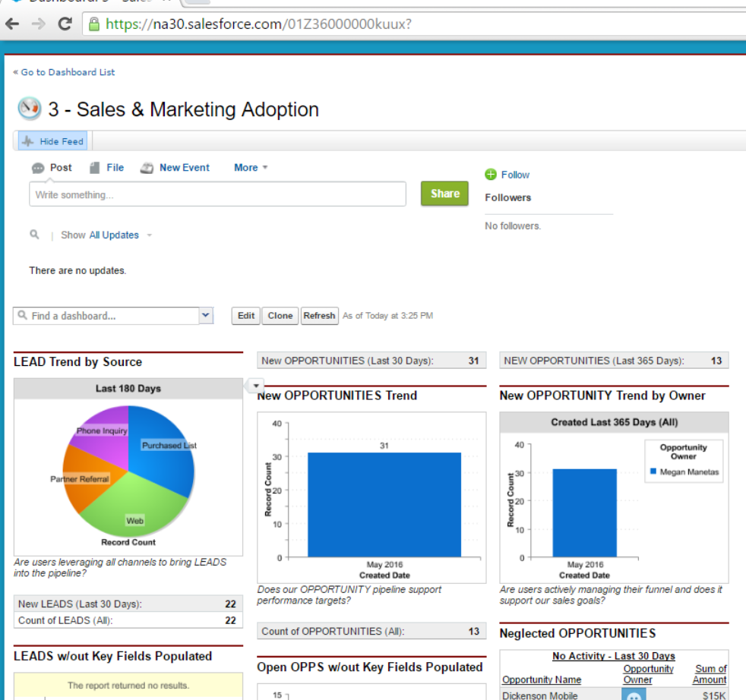Open the Find a dashboard dropdown
746x700 pixels.
pyautogui.click(x=204, y=315)
